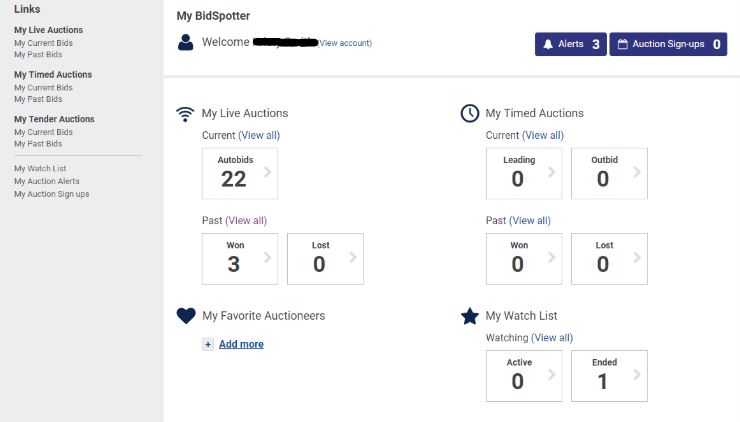Open My Past Bids under Tender Auctions

[38, 143]
